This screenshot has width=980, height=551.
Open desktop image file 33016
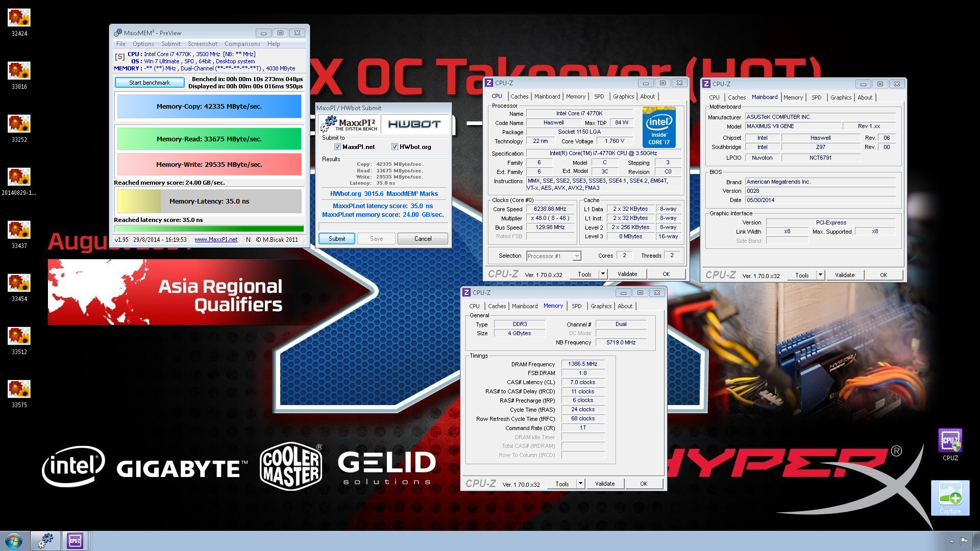[x=19, y=76]
